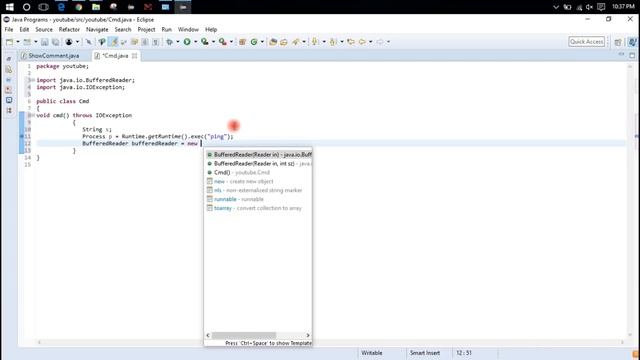Open the Window menu
Screen dimensions: 640x360
(x=188, y=29)
